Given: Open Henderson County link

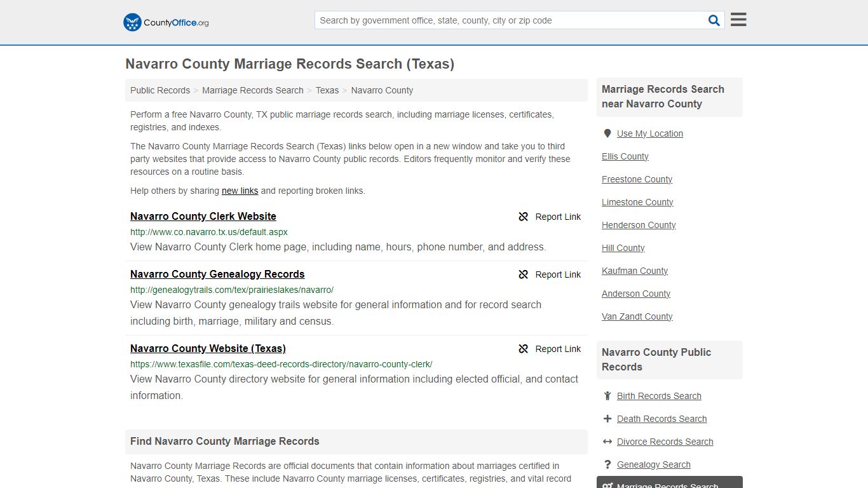Looking at the screenshot, I should (x=639, y=225).
